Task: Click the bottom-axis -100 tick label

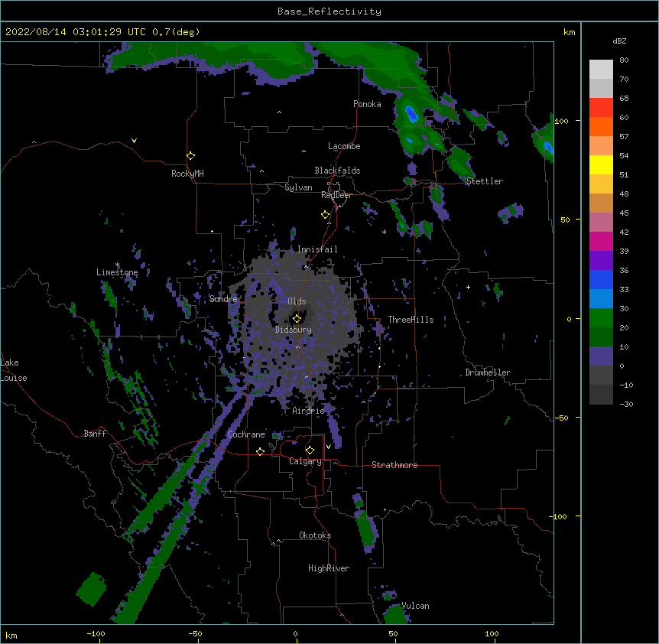Action: [96, 633]
